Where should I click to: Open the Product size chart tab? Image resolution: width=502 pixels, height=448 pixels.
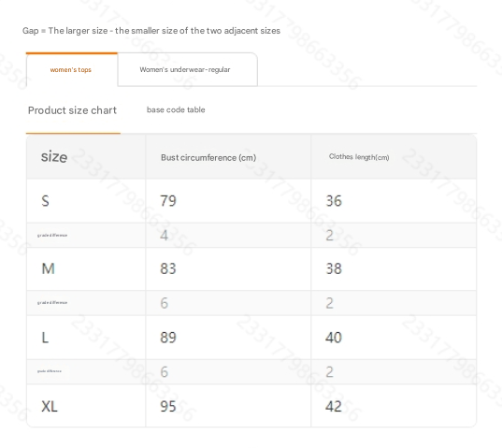[72, 110]
